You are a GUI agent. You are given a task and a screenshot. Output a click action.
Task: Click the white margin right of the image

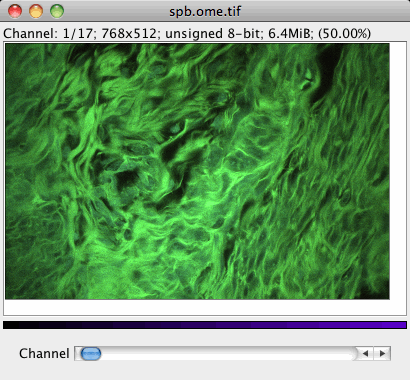tap(398, 171)
